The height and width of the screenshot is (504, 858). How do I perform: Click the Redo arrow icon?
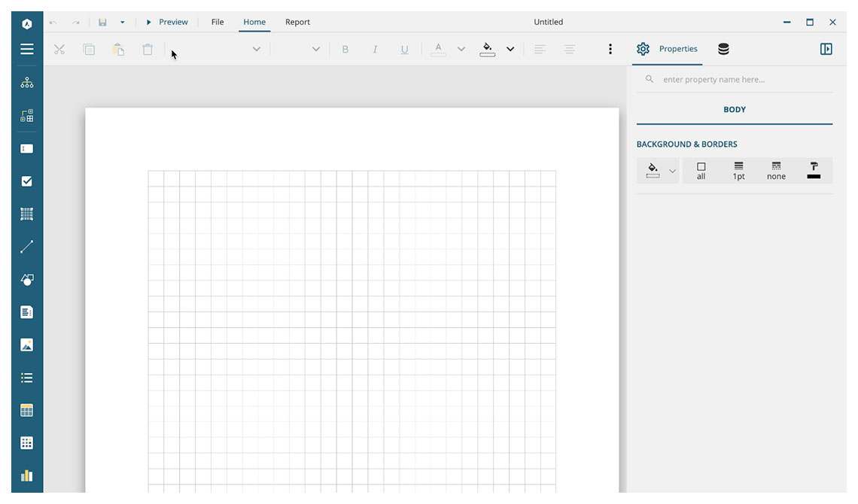click(76, 23)
